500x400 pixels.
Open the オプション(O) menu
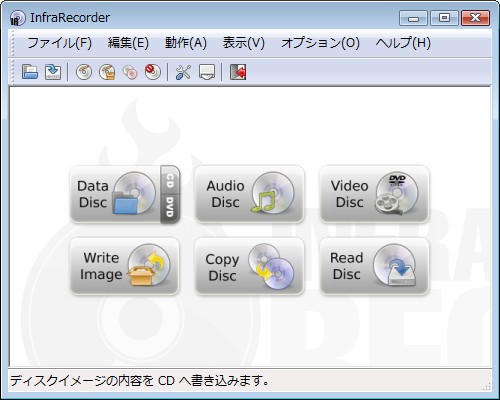tap(320, 43)
